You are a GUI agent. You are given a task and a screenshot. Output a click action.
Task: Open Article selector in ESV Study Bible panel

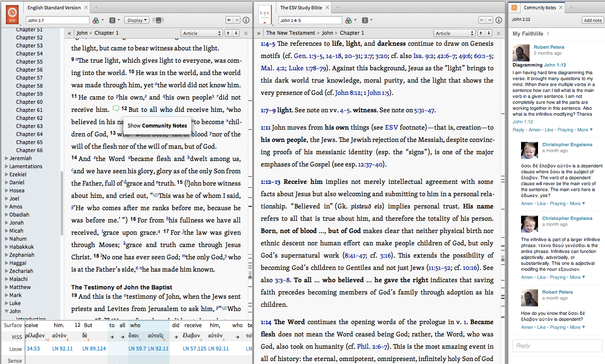coord(454,33)
